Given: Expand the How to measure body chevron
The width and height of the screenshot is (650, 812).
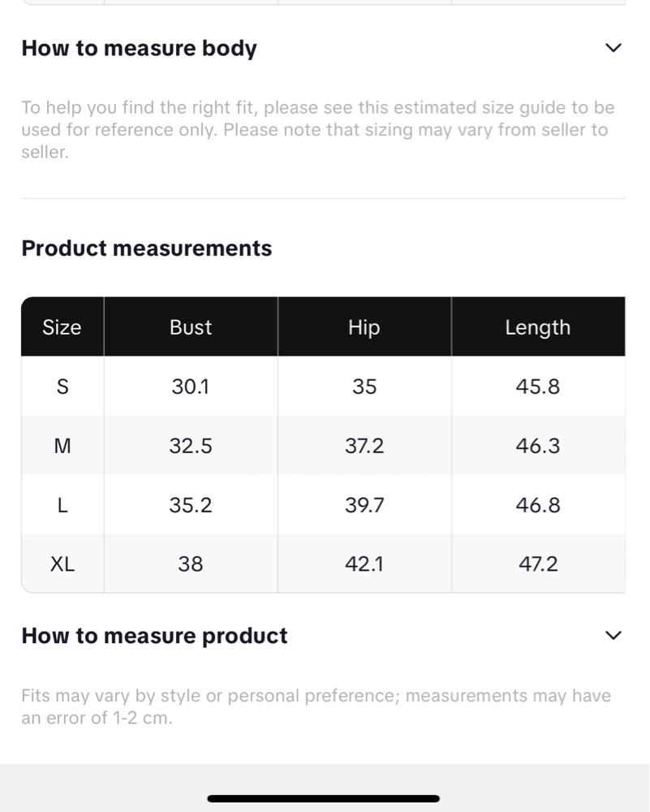Looking at the screenshot, I should (x=613, y=48).
